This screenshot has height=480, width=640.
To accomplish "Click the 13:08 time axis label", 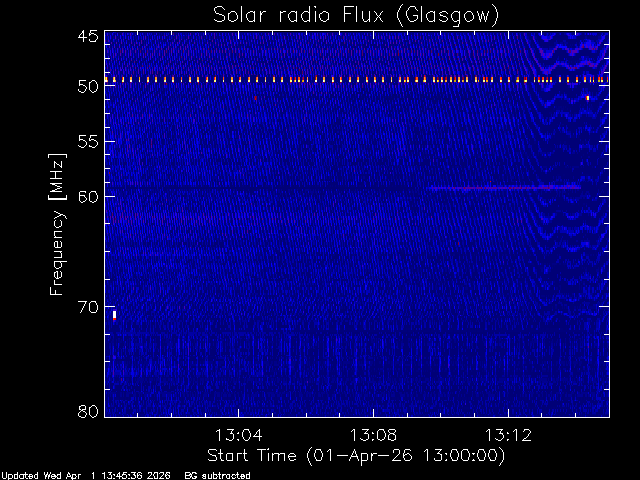I will (x=373, y=435).
